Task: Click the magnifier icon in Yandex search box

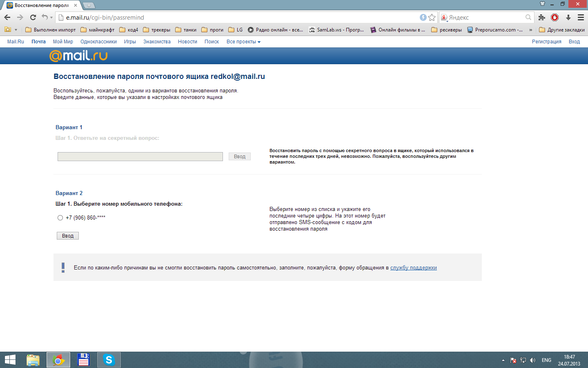Action: 528,18
